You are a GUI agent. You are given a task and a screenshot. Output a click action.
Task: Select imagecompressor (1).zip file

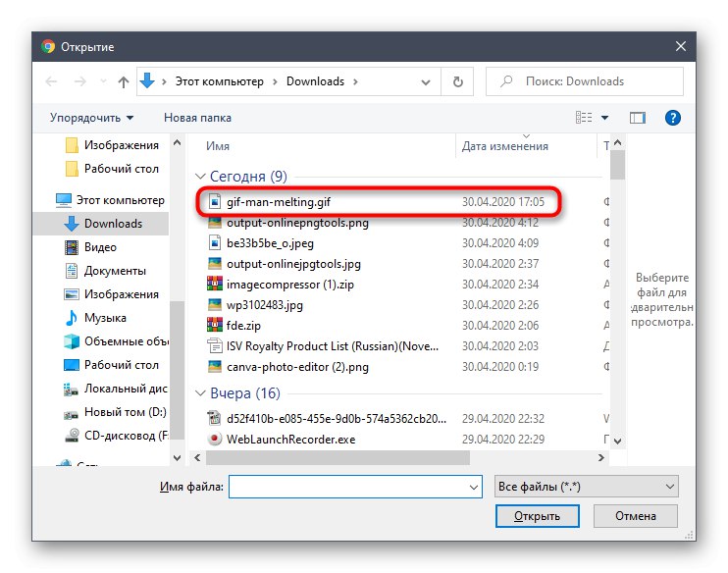point(290,285)
